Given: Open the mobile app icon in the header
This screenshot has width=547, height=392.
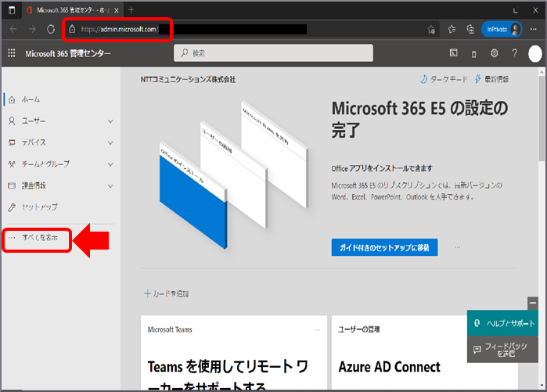Looking at the screenshot, I should tap(473, 54).
